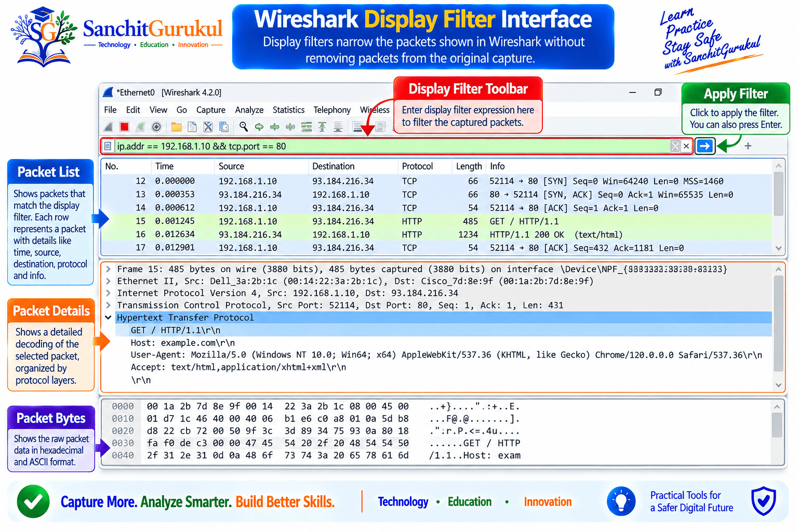This screenshot has width=798, height=532.
Task: Find a packet with magnifier icon
Action: click(x=244, y=126)
